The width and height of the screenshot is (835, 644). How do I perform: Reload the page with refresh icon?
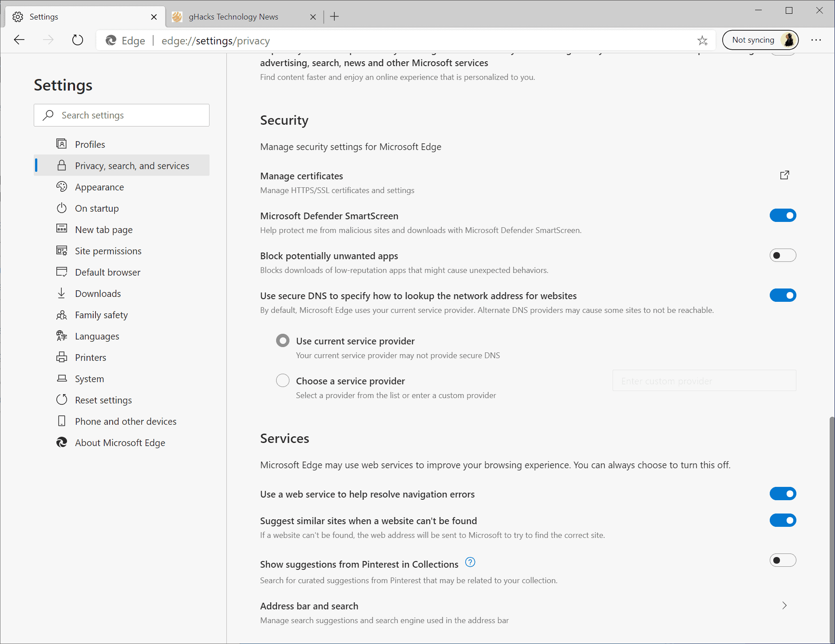point(77,40)
